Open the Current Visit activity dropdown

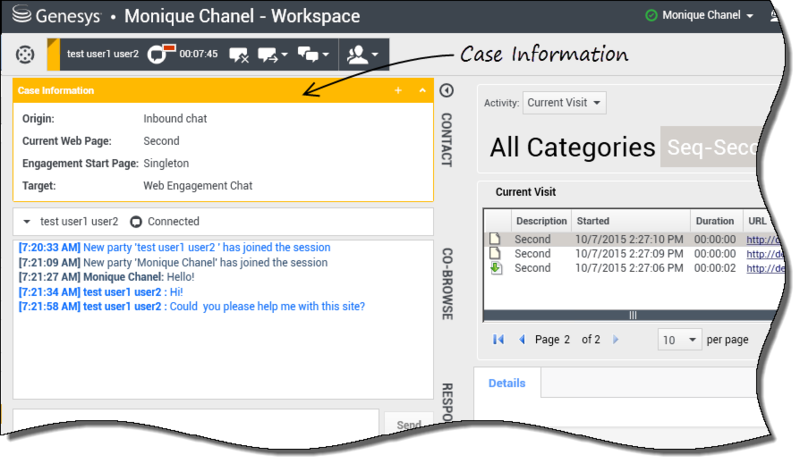tap(564, 103)
